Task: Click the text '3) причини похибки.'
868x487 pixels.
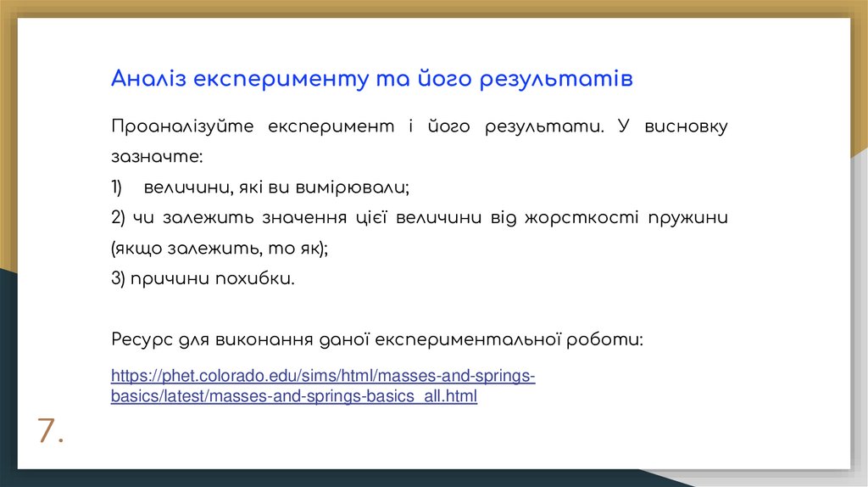Action: (203, 278)
